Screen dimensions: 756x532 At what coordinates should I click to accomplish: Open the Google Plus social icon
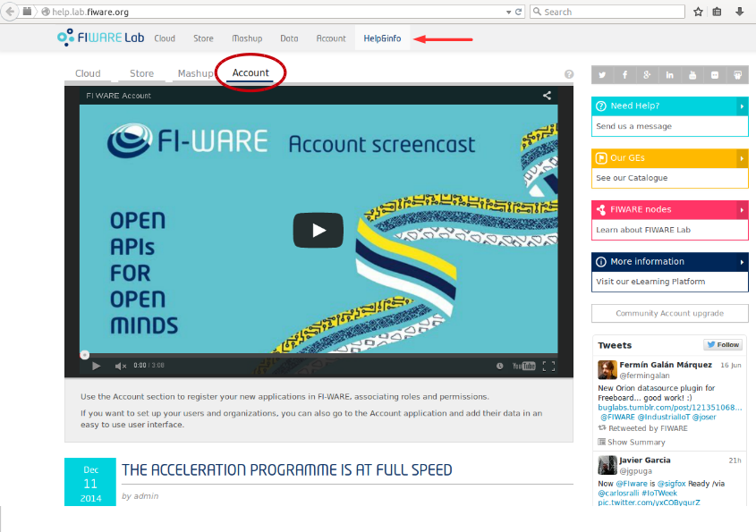pyautogui.click(x=647, y=75)
